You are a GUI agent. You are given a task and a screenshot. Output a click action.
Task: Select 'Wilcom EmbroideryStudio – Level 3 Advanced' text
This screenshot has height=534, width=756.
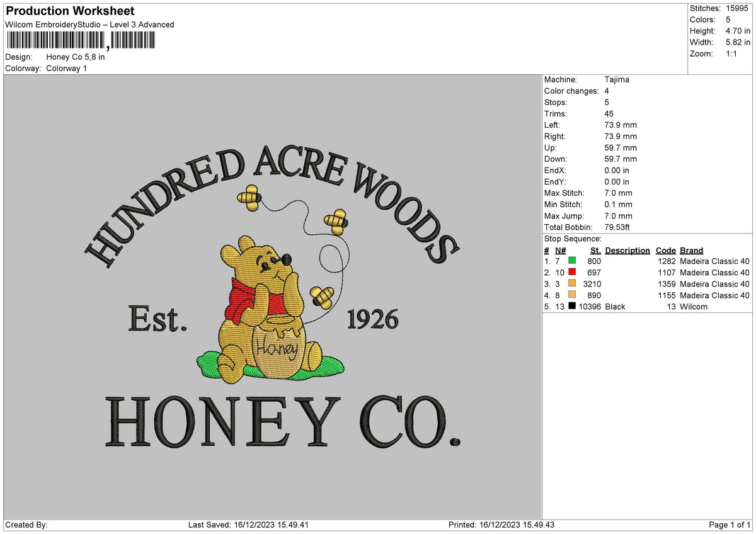pyautogui.click(x=89, y=25)
